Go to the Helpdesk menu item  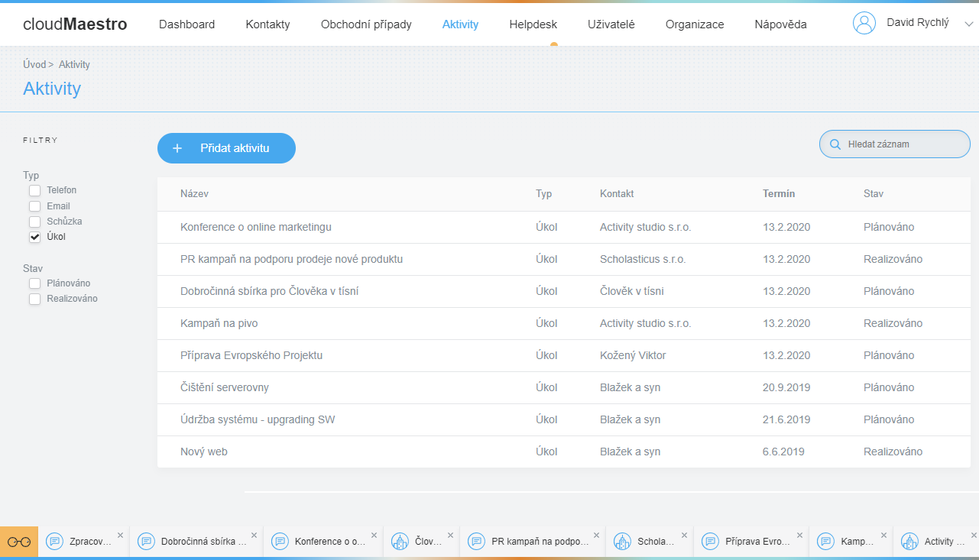coord(533,24)
